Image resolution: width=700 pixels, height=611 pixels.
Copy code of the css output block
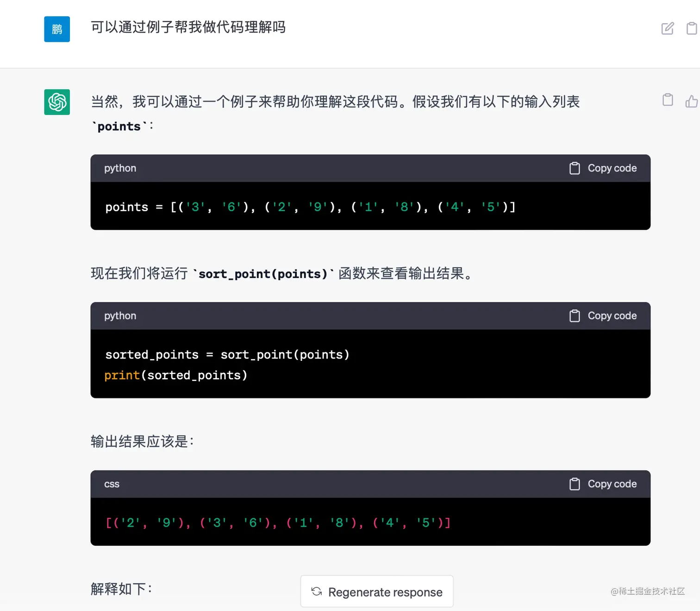pos(603,484)
